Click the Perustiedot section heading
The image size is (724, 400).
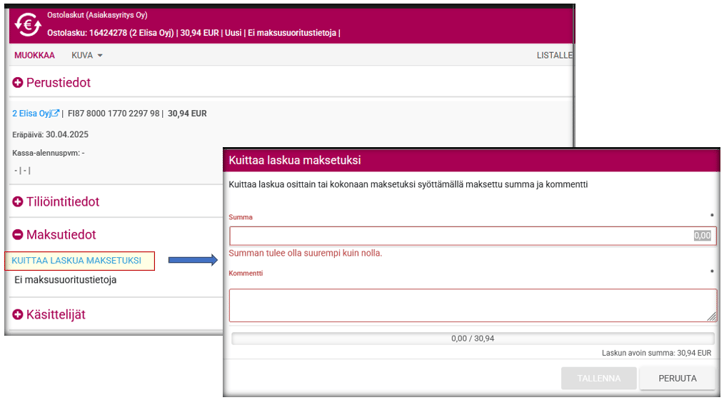click(x=62, y=83)
